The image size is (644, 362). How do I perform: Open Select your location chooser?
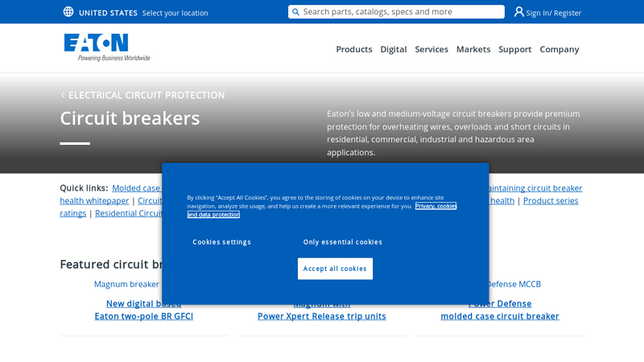(175, 13)
